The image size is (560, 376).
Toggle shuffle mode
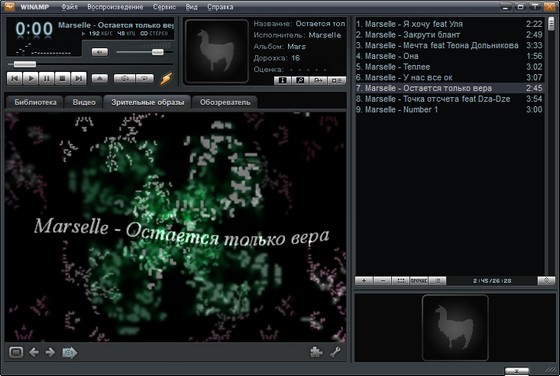tap(124, 78)
